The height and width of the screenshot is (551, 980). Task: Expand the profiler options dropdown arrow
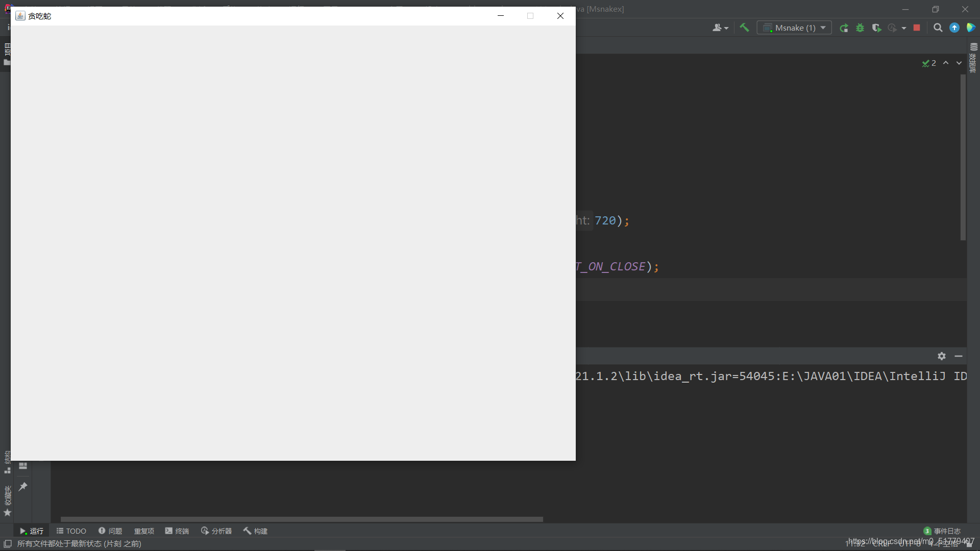tap(904, 28)
